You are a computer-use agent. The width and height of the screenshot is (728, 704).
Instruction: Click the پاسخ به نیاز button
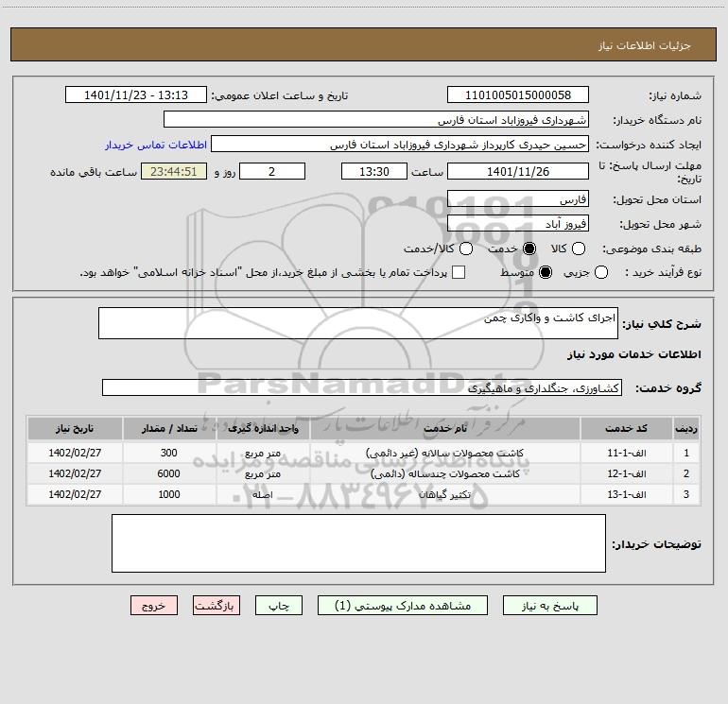(x=549, y=606)
